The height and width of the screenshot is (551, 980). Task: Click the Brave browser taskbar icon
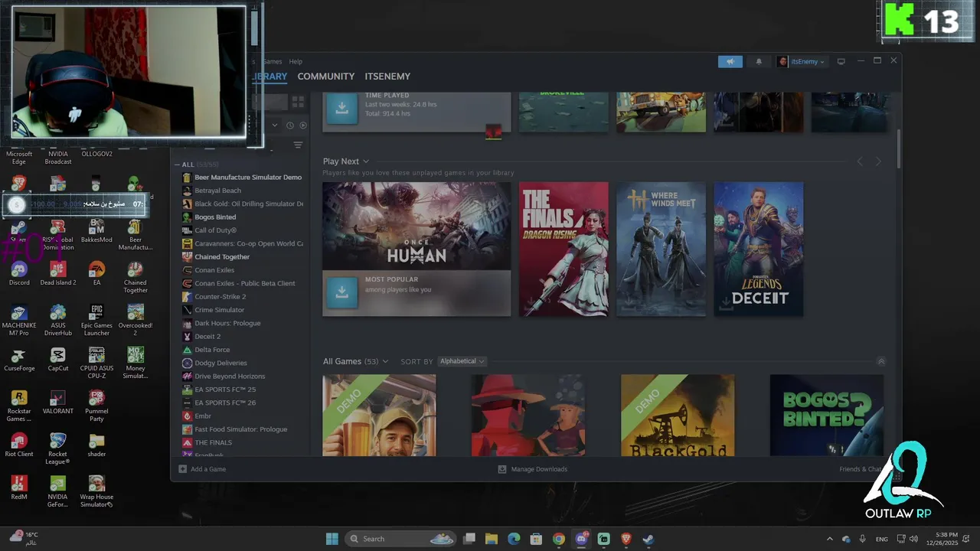tap(626, 539)
